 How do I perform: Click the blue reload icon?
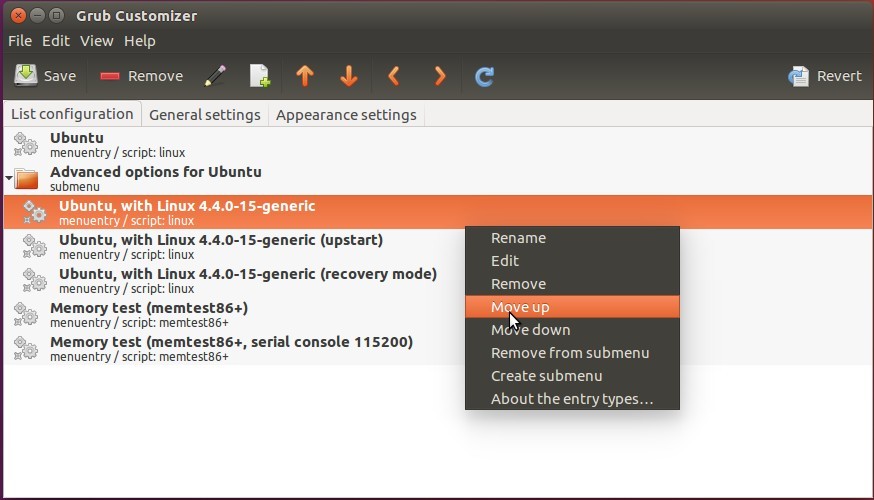coord(484,76)
